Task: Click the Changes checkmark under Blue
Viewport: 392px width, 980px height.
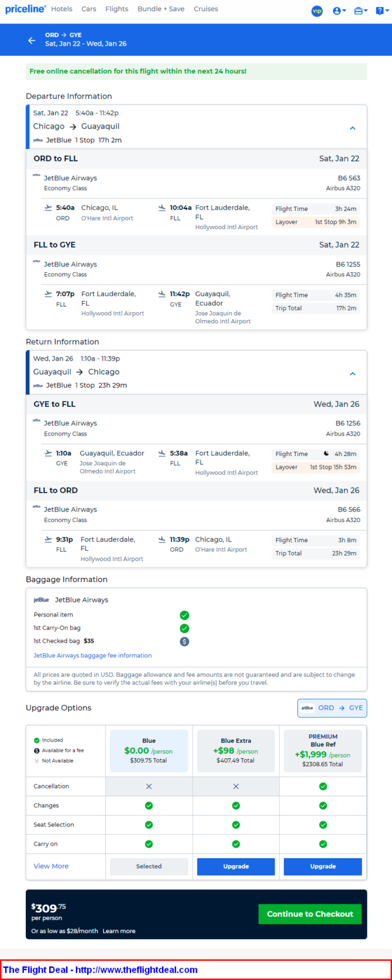Action: (x=149, y=806)
